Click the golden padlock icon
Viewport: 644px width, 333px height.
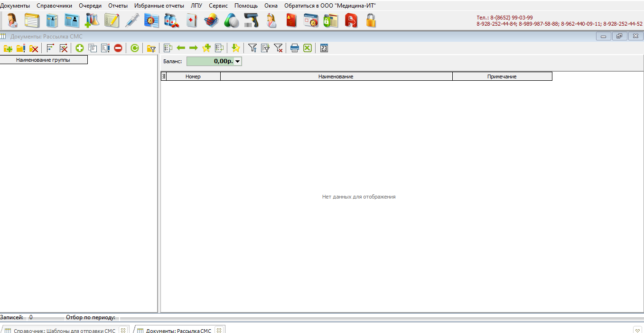[x=371, y=21]
